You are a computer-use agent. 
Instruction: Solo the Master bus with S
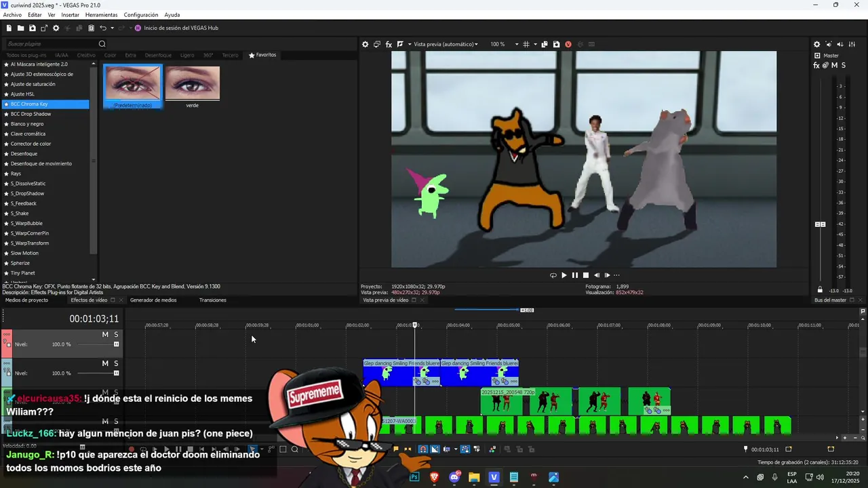point(843,65)
